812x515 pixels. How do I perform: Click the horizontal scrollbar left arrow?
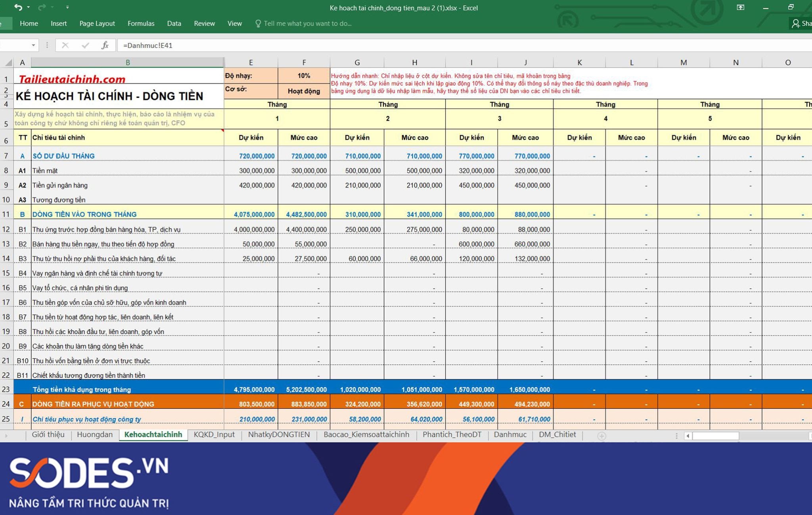[x=688, y=436]
